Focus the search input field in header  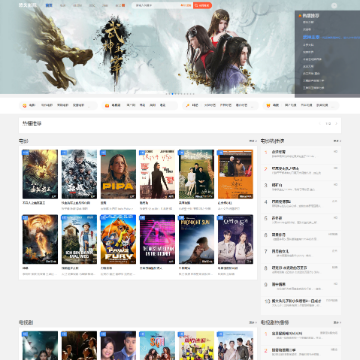click(x=156, y=5)
